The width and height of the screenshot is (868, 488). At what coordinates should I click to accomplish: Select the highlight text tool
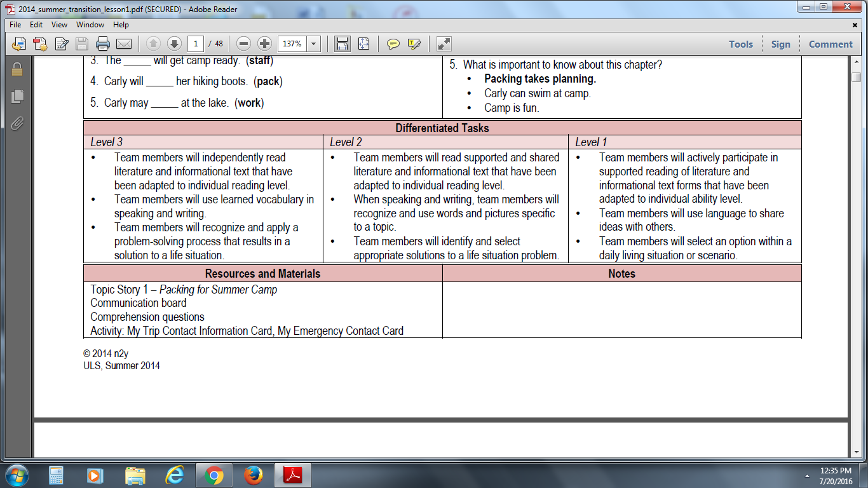point(414,44)
